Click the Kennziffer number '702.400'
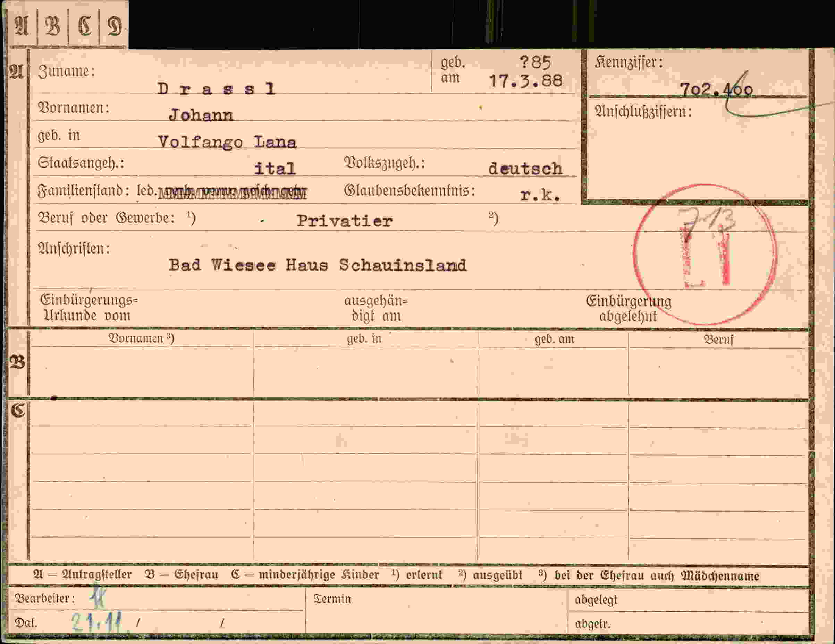Viewport: 835px width, 644px height. (716, 90)
